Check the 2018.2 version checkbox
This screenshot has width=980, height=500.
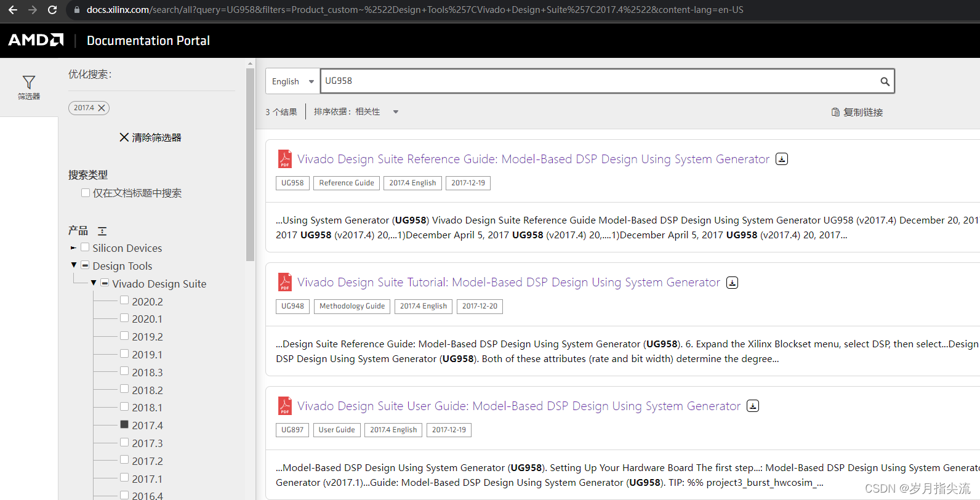pos(124,389)
